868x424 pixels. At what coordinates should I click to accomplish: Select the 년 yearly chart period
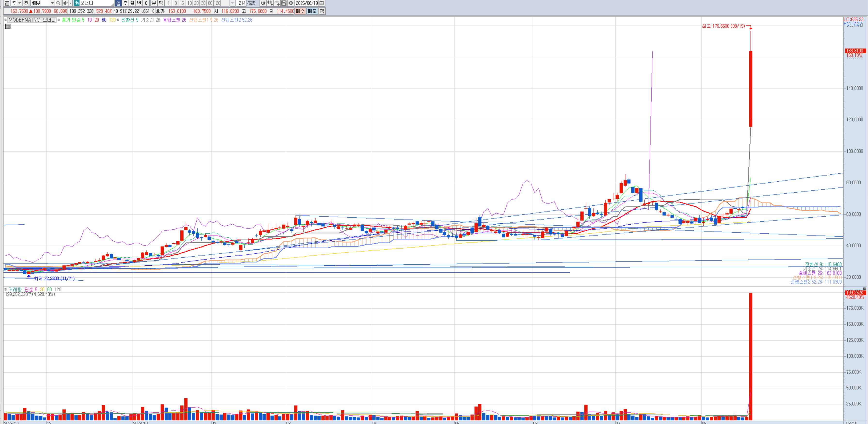(x=139, y=3)
